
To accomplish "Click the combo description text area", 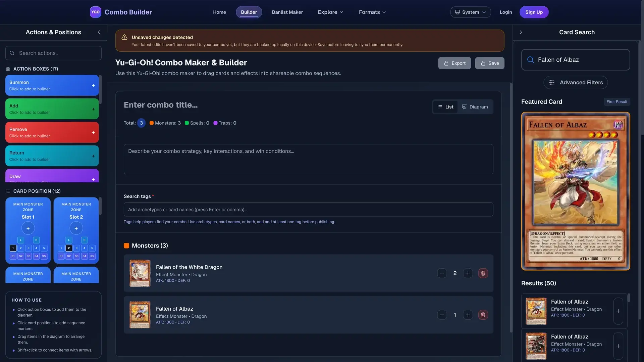I will point(308,159).
